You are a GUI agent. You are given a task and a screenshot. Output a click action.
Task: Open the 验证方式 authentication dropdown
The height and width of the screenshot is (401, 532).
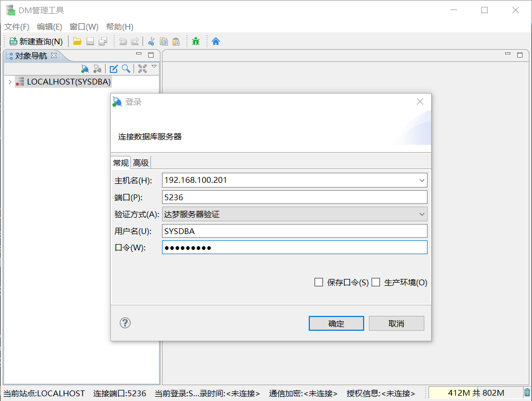click(294, 215)
